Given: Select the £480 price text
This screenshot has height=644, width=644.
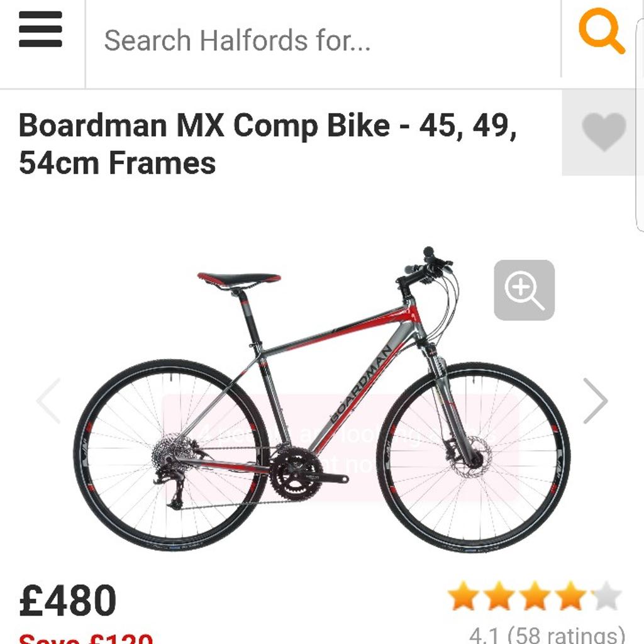Looking at the screenshot, I should (x=68, y=600).
